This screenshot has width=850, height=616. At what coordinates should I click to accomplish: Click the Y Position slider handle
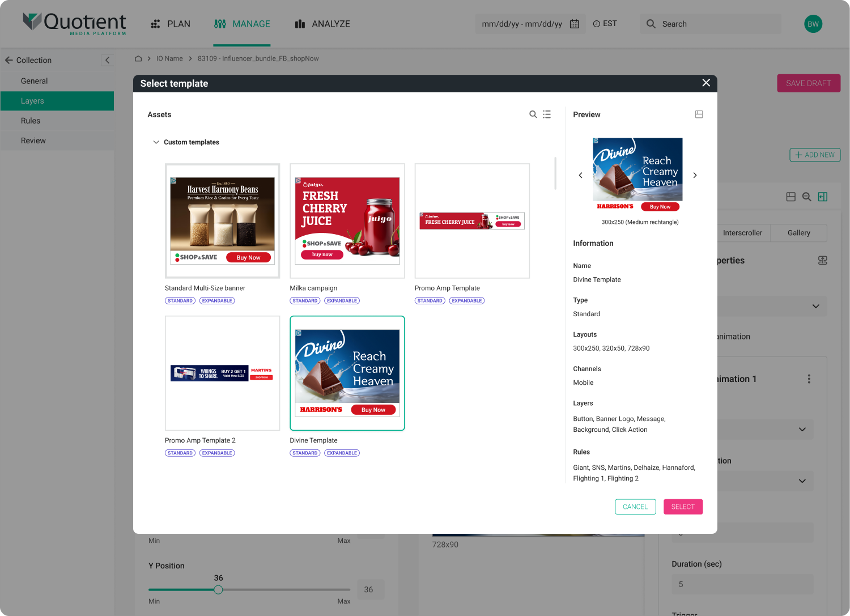pos(218,590)
